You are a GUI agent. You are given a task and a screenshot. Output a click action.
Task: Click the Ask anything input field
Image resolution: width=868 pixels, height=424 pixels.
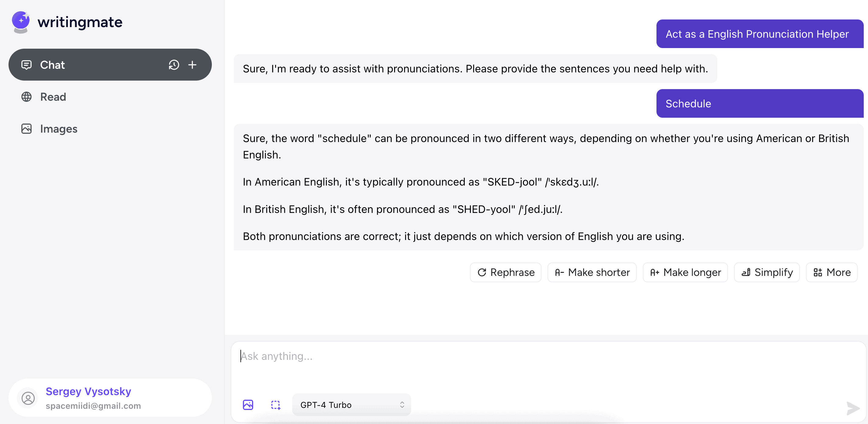pos(472,356)
